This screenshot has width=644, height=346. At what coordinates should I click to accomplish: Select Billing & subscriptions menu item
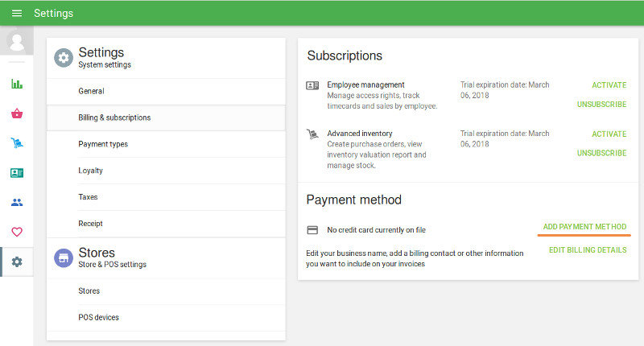[x=114, y=118]
